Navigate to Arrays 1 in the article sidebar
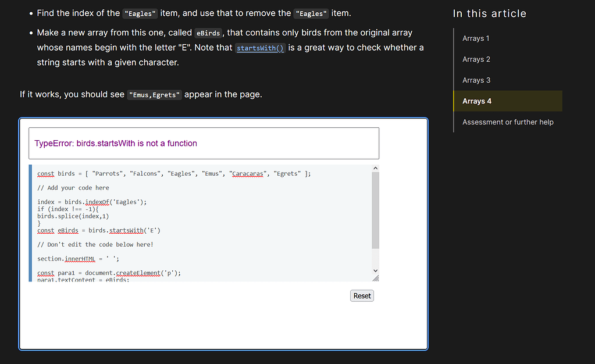Image resolution: width=595 pixels, height=364 pixels. click(475, 38)
